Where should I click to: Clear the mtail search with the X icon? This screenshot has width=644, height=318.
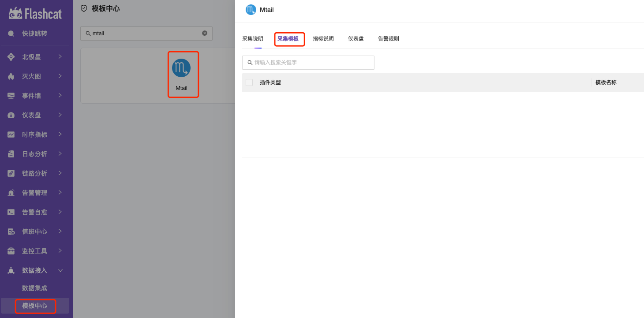[205, 33]
